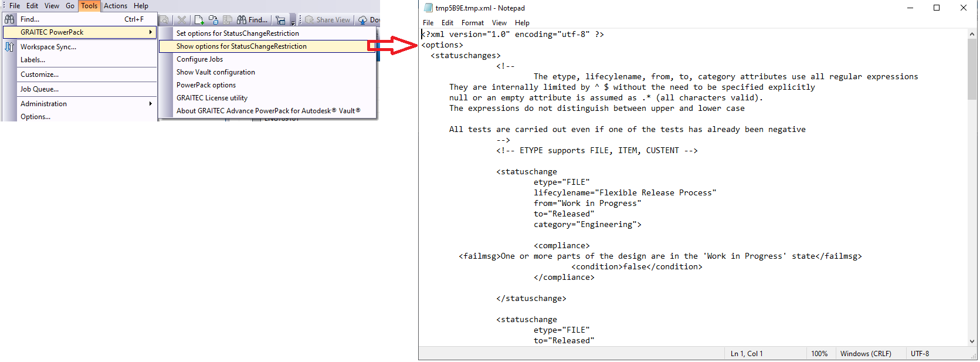The height and width of the screenshot is (362, 980).
Task: Click 'Windows (CRLF)' in the status bar
Action: point(866,354)
